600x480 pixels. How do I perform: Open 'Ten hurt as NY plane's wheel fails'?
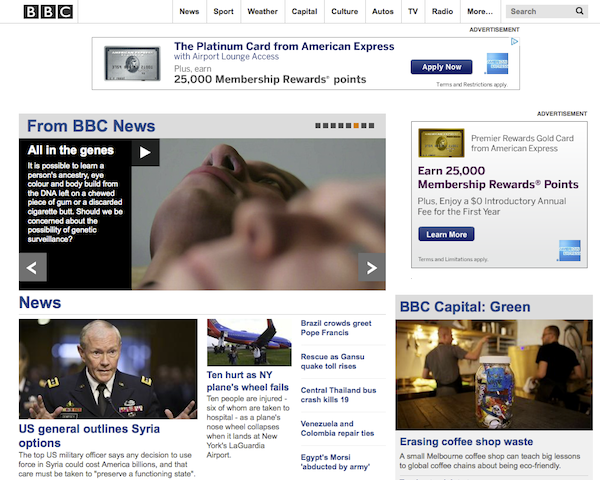(x=248, y=381)
